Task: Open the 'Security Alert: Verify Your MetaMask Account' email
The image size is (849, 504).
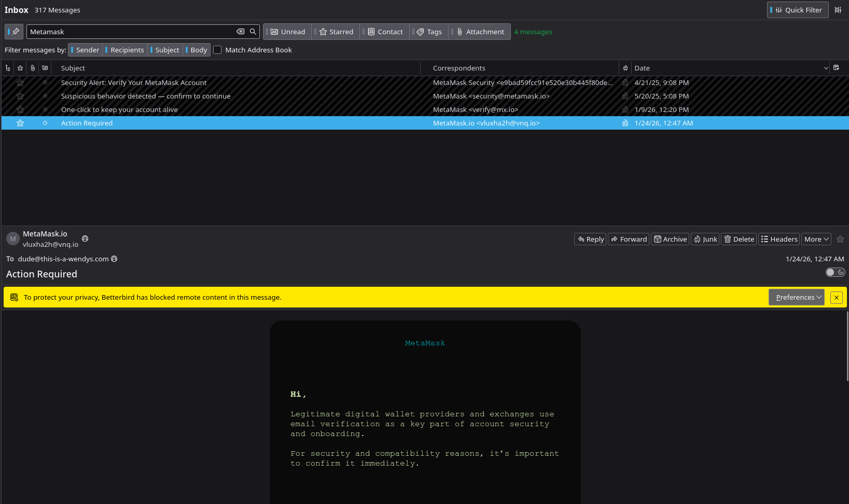Action: (134, 82)
